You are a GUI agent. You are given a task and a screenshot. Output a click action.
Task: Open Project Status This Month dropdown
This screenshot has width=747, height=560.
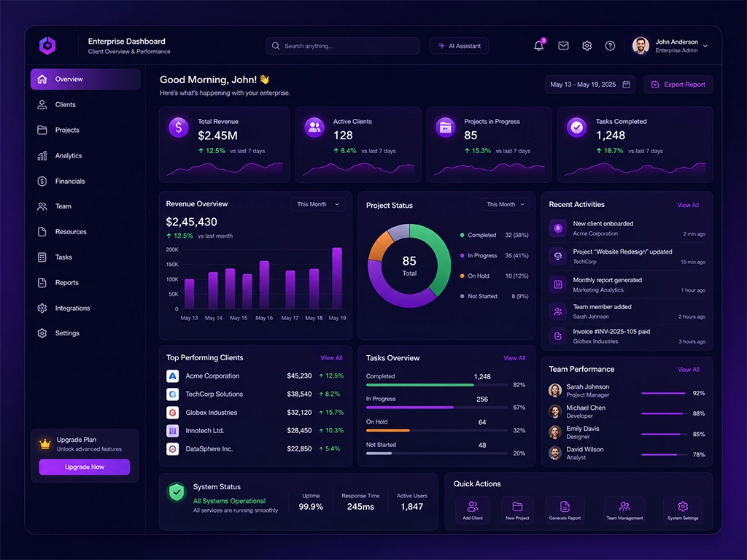[505, 204]
